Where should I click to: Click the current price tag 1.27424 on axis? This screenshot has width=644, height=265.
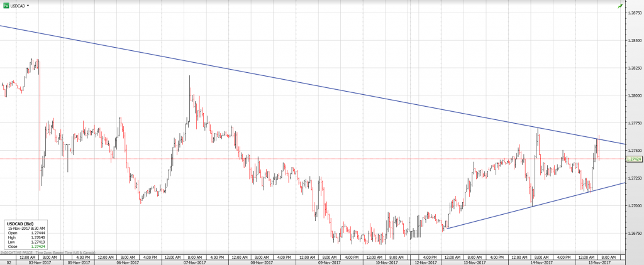pyautogui.click(x=634, y=160)
